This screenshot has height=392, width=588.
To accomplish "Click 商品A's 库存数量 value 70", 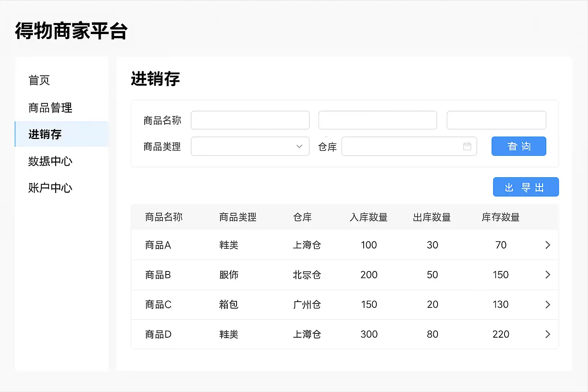I will tap(501, 245).
